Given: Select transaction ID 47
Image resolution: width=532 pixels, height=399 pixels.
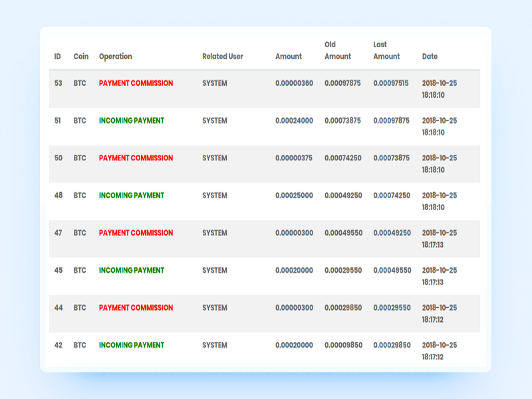Looking at the screenshot, I should tap(58, 233).
